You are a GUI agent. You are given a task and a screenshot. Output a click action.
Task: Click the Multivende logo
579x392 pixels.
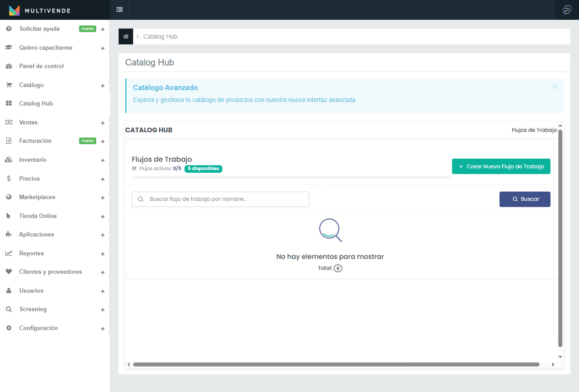(x=40, y=10)
